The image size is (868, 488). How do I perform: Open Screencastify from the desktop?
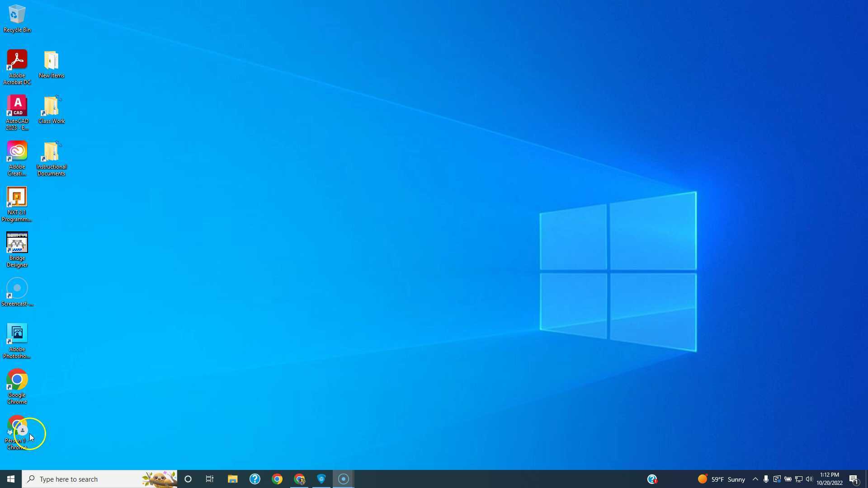17,288
